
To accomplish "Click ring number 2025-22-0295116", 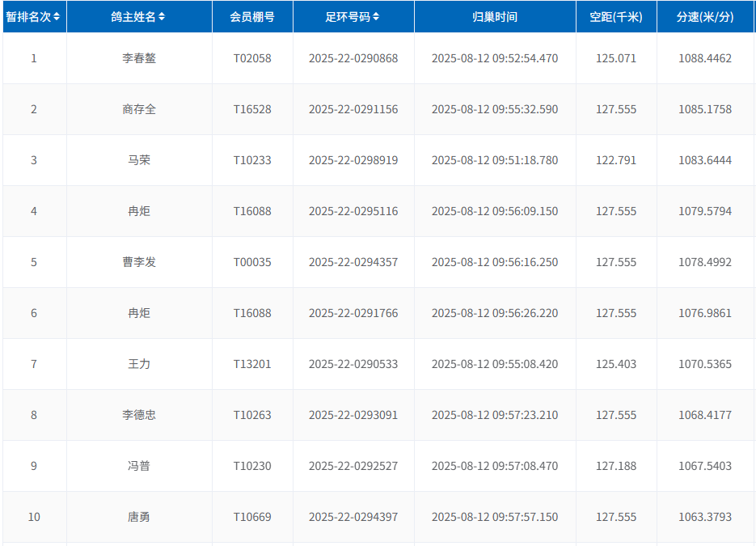I will [353, 211].
